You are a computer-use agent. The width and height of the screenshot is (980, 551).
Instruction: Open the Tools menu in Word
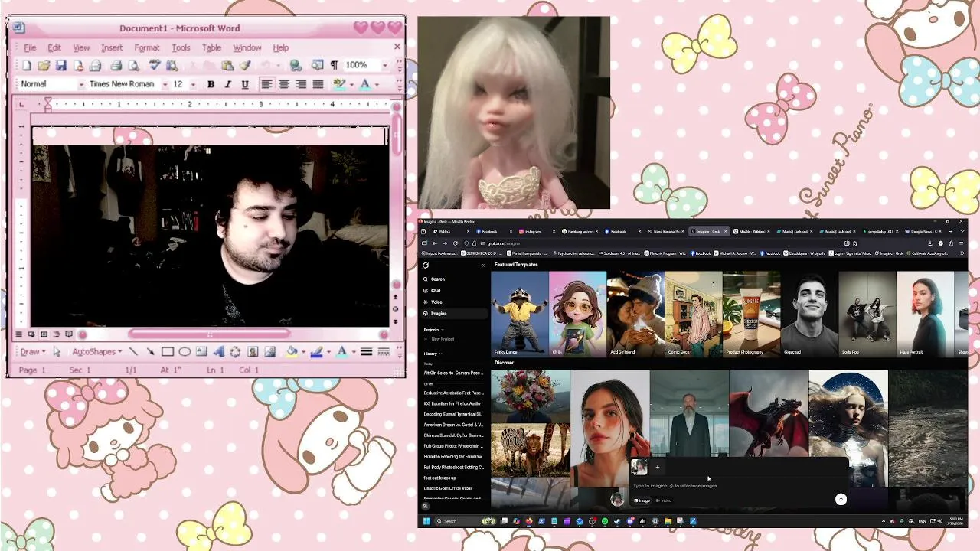pos(181,47)
